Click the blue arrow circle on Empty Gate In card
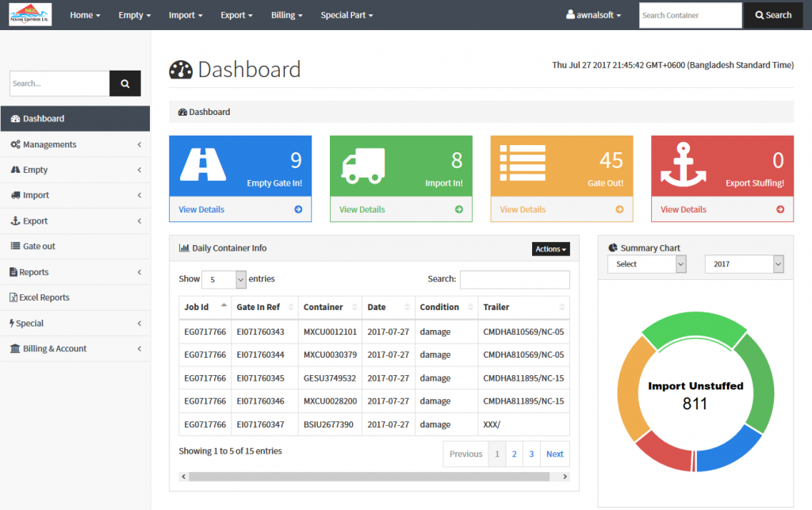The image size is (812, 510). (298, 209)
